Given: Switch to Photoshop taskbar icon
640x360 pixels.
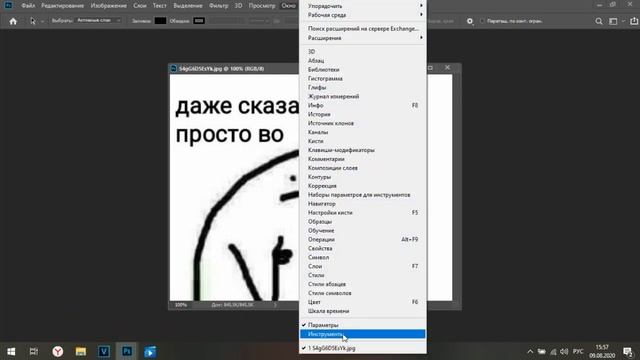Looking at the screenshot, I should click(x=127, y=351).
